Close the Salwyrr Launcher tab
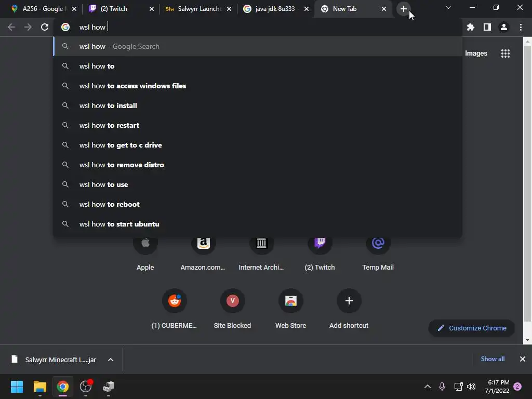This screenshot has height=399, width=532. point(229,9)
